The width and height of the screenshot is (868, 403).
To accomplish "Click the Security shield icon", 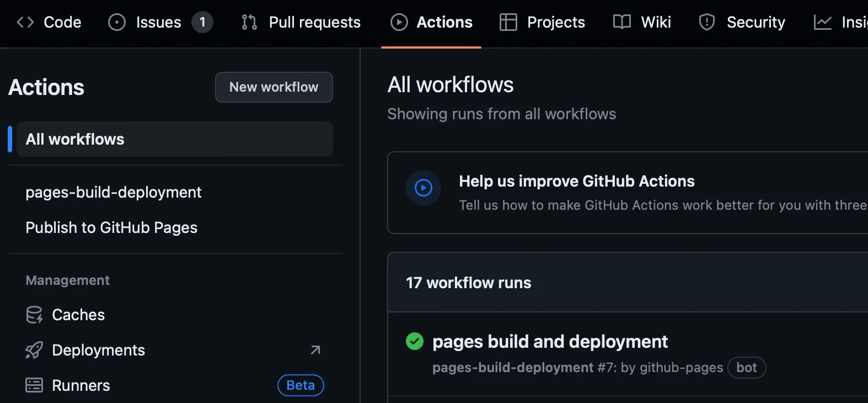I will point(707,22).
